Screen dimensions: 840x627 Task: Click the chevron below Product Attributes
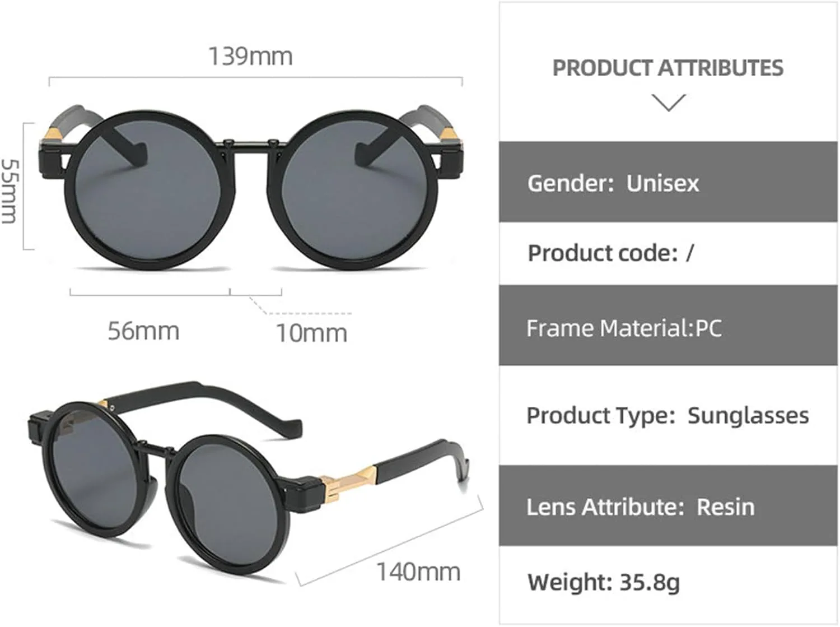pos(669,103)
